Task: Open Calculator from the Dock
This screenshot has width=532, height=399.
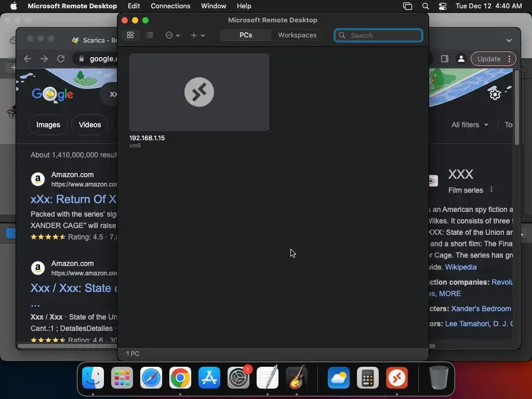Action: click(x=368, y=378)
